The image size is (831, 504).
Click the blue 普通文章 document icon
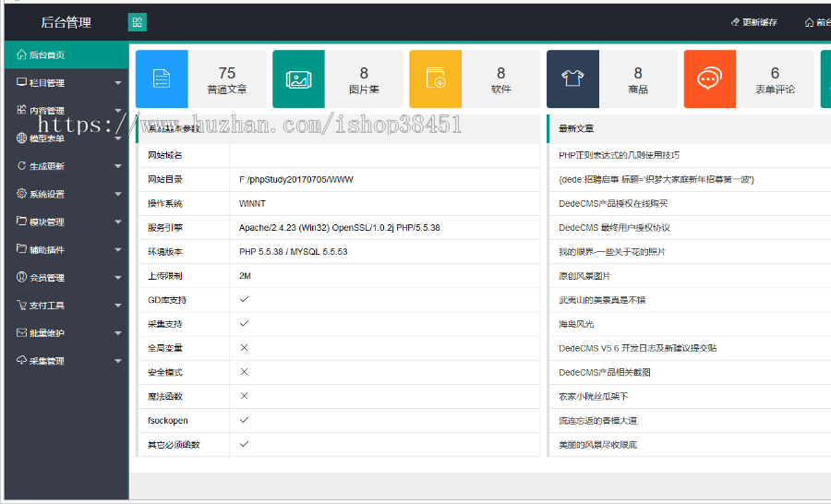tap(162, 79)
